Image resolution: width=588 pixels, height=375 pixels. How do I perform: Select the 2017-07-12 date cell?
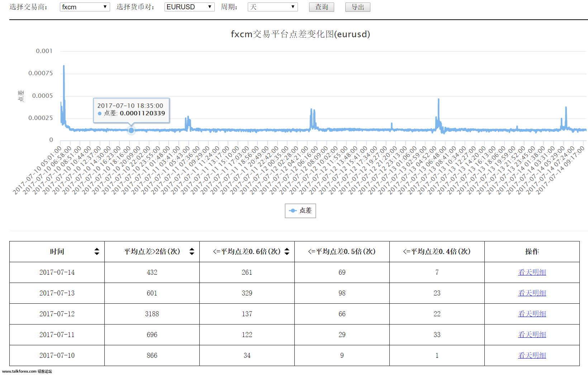click(x=57, y=314)
